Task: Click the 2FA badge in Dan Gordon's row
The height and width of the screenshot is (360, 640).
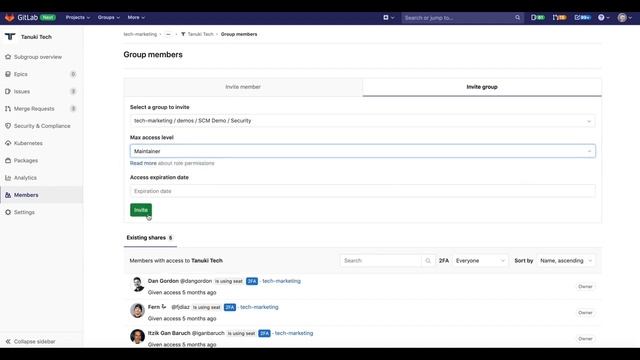Action: tap(252, 281)
